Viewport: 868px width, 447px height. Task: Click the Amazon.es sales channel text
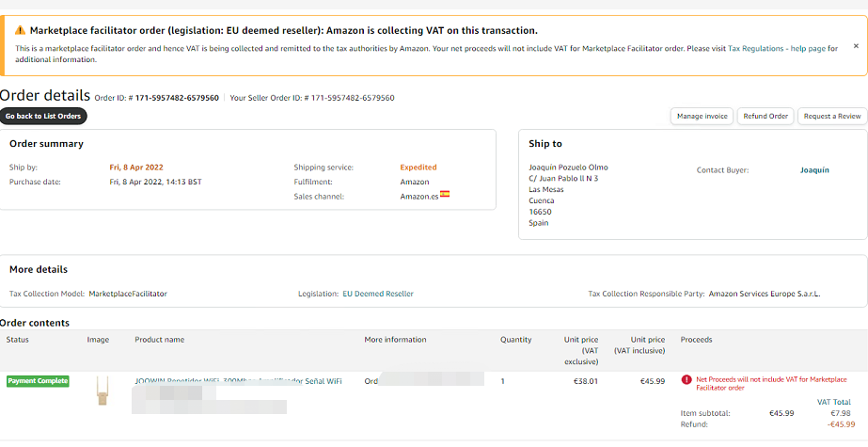pyautogui.click(x=418, y=196)
